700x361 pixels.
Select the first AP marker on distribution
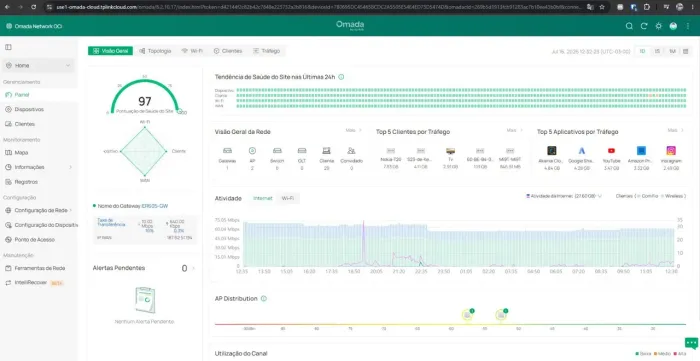pyautogui.click(x=467, y=315)
